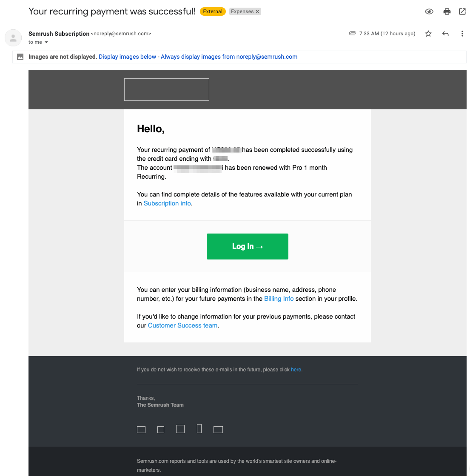The image size is (470, 476).
Task: Open the three-dot more options menu
Action: tap(462, 34)
